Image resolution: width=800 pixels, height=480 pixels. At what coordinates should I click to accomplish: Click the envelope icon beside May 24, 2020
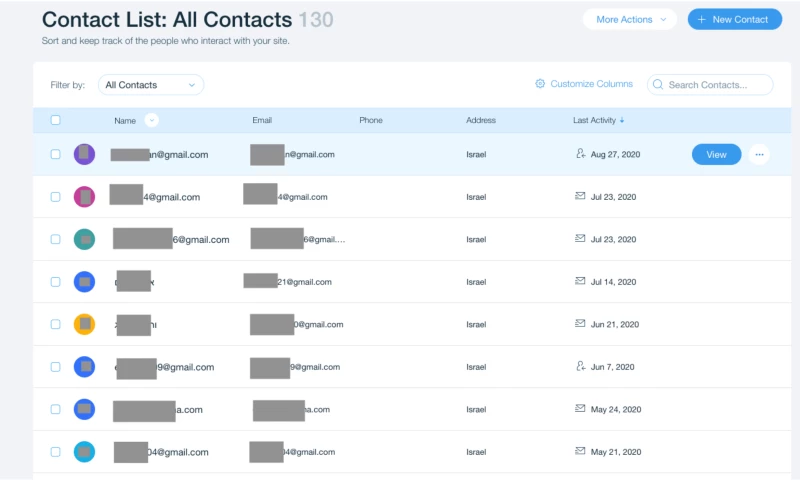point(580,408)
